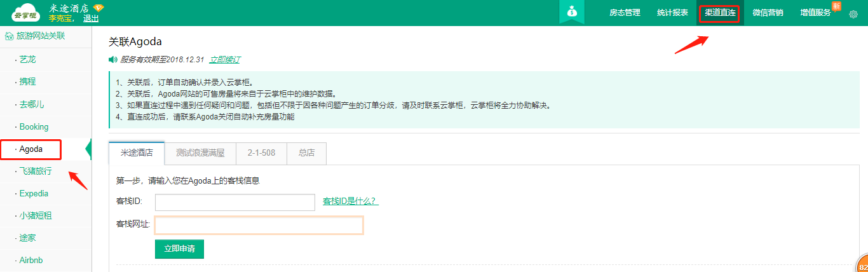Click the speaker icon next to service validity

click(112, 60)
